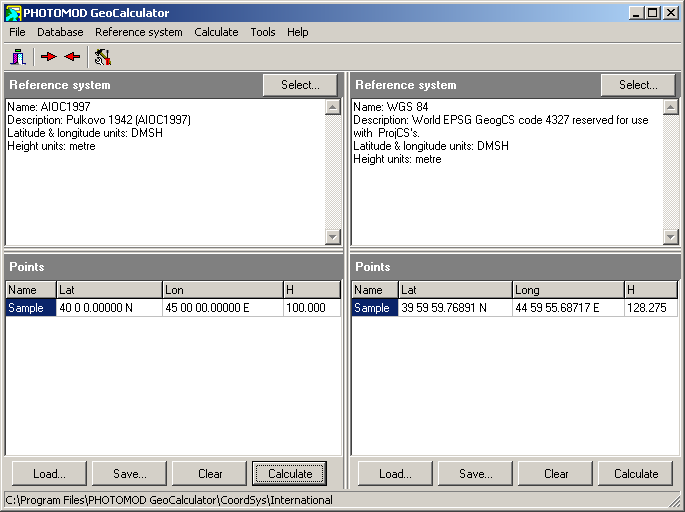
Task: Click the Name column header in right table
Action: (375, 290)
